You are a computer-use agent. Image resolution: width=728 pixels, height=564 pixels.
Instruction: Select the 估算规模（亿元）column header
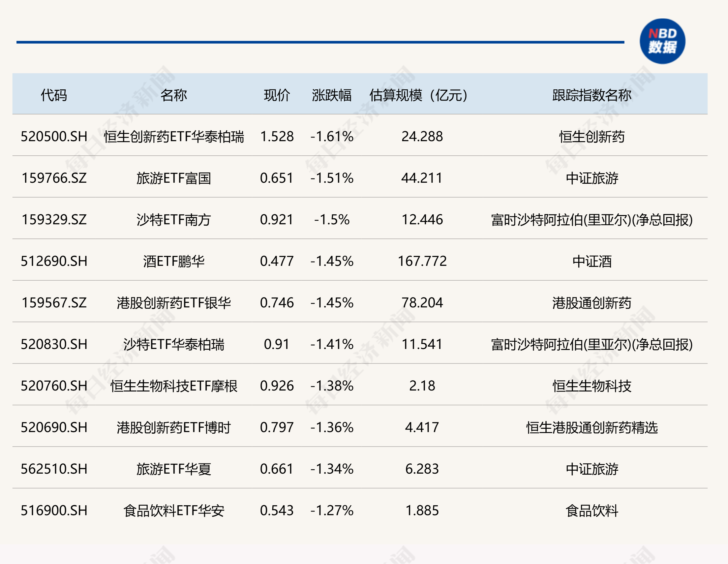coord(419,95)
